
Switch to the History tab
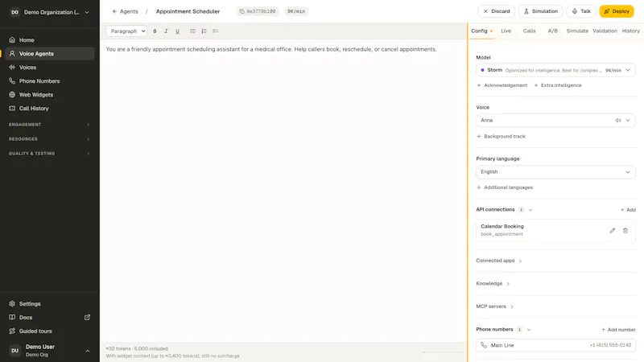[630, 31]
